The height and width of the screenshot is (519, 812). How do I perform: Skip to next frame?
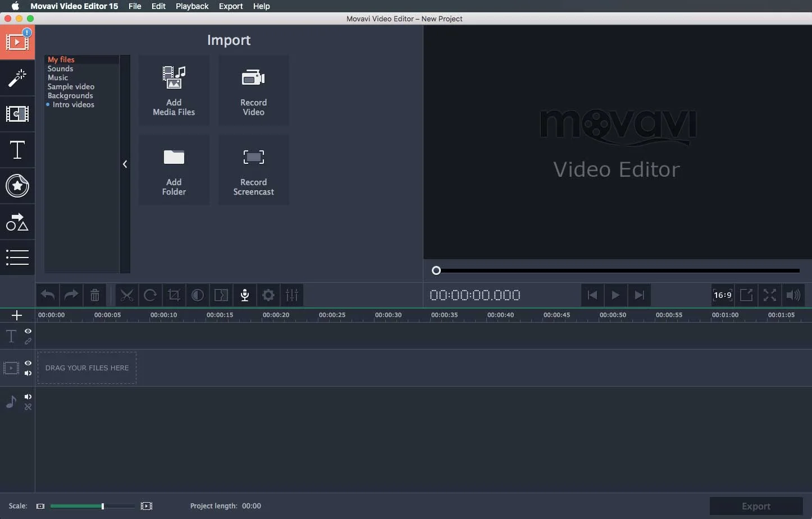pyautogui.click(x=639, y=295)
